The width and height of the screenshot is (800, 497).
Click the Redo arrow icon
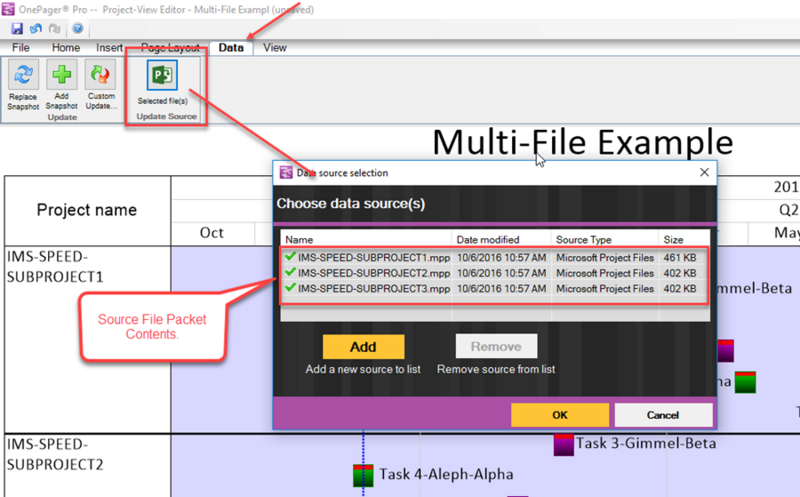(55, 29)
